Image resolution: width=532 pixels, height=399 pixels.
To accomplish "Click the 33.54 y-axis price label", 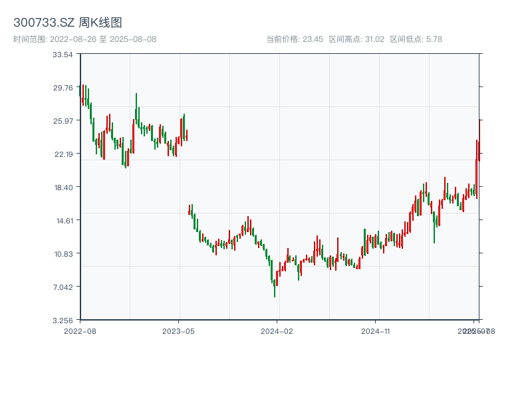I will [x=63, y=55].
